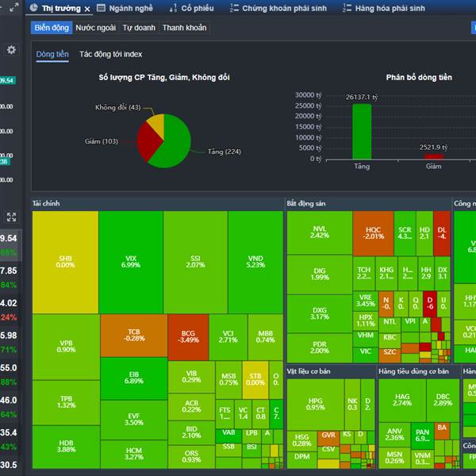Select the ORS 0.93% treemap tile
Viewport: 476px width, 476px height.
tap(191, 457)
